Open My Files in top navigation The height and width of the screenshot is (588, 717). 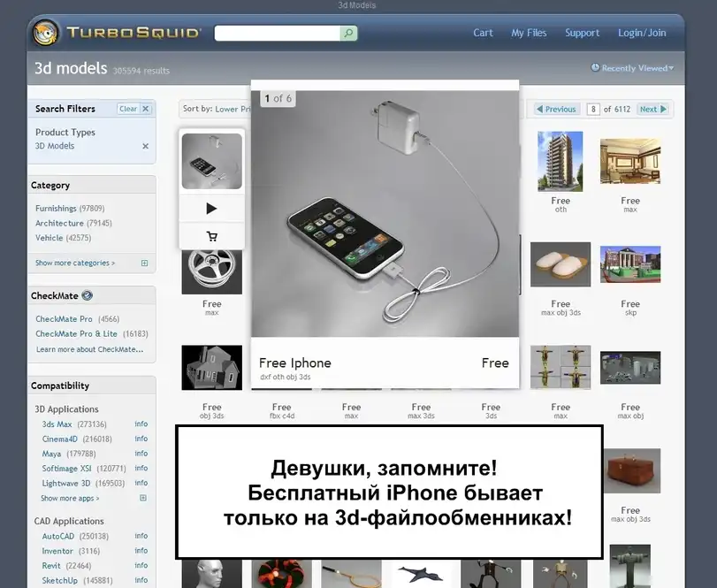pos(529,33)
